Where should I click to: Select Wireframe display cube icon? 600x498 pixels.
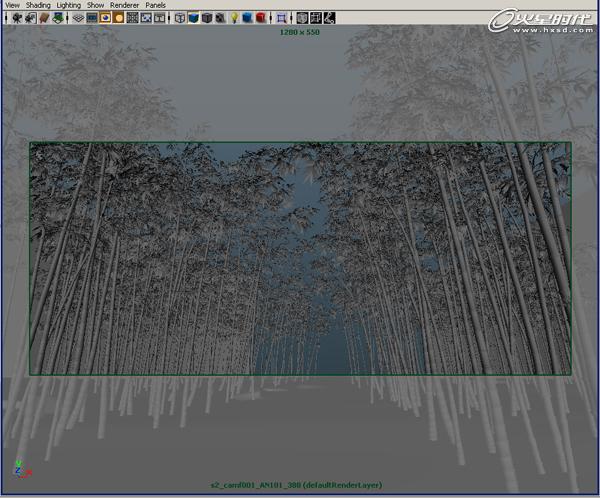(x=179, y=17)
